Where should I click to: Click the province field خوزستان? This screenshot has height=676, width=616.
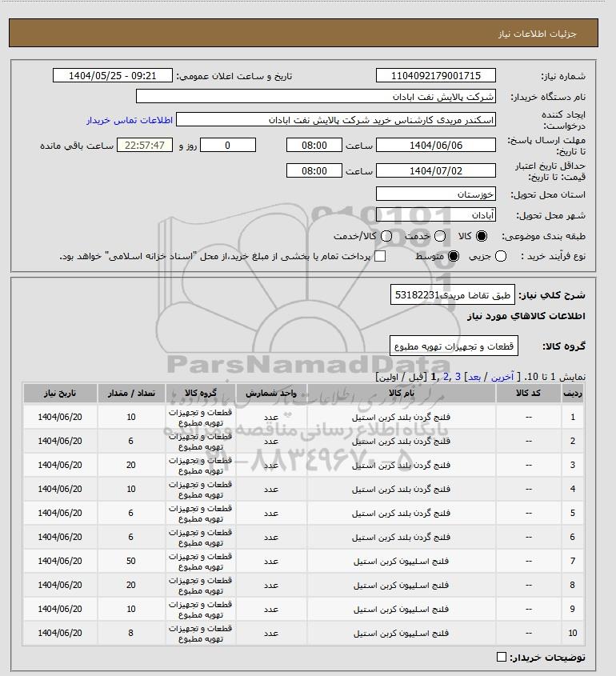point(436,194)
